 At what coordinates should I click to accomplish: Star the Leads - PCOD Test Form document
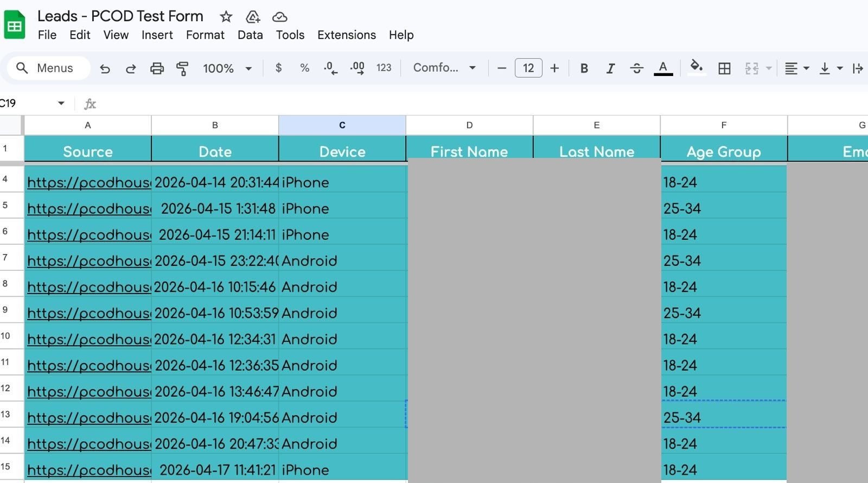[x=226, y=17]
